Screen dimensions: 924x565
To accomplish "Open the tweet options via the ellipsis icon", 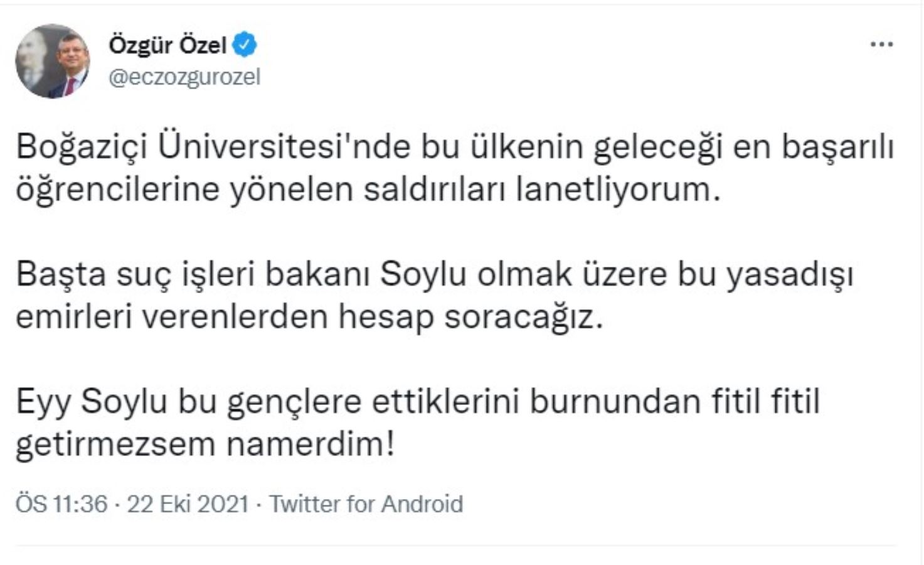I will pos(882,43).
